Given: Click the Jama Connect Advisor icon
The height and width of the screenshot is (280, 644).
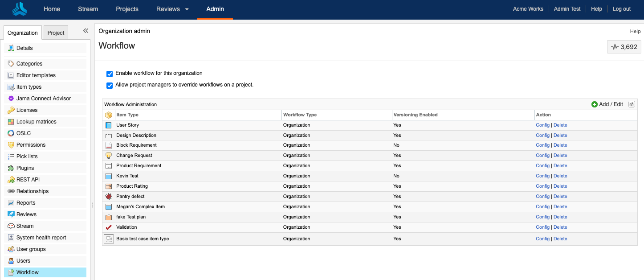Looking at the screenshot, I should coord(11,99).
